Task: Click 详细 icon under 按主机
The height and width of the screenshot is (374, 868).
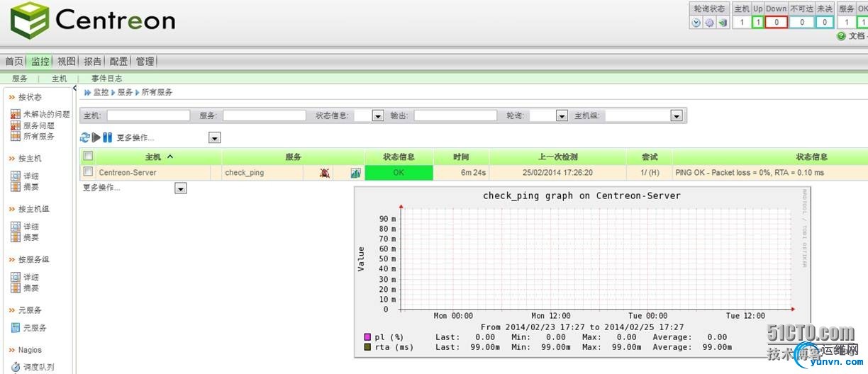Action: (x=16, y=176)
